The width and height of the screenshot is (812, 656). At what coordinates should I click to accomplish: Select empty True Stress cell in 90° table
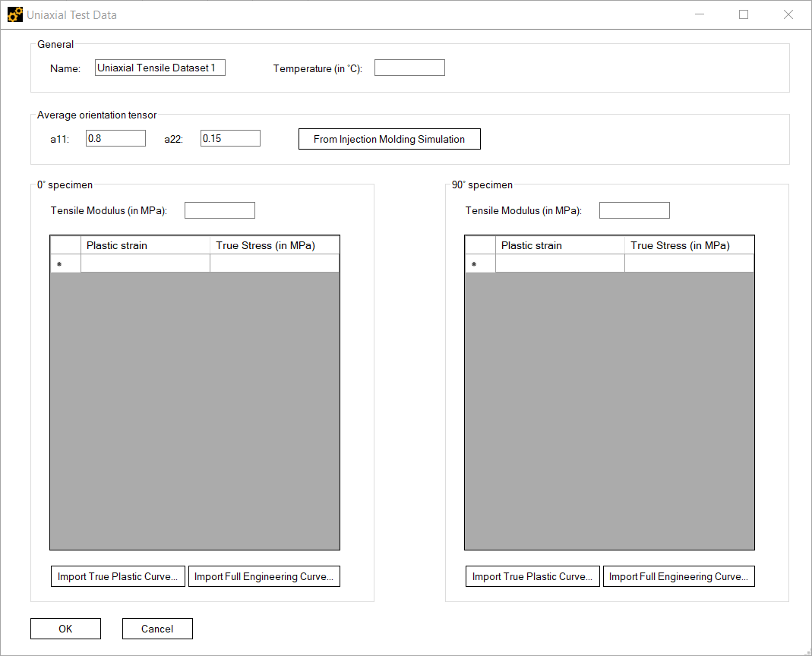click(x=689, y=263)
